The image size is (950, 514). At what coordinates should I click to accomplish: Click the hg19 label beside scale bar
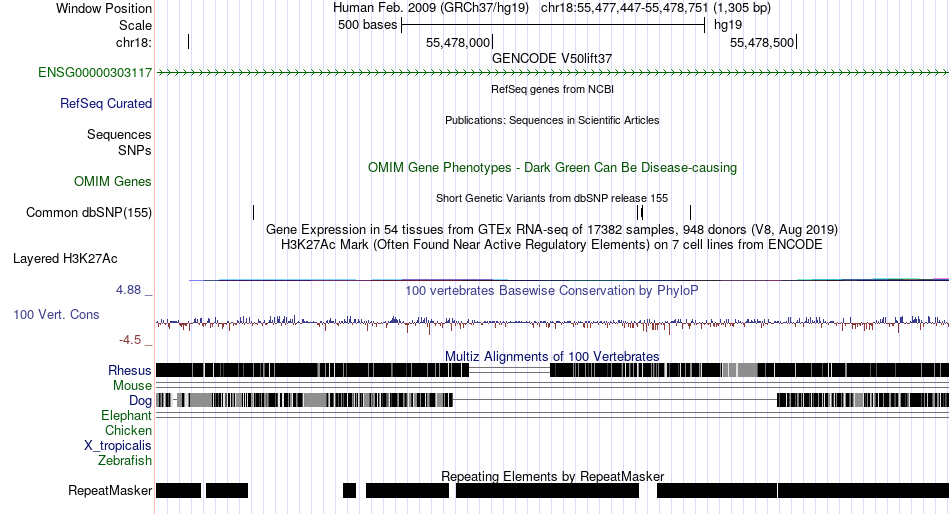coord(728,25)
